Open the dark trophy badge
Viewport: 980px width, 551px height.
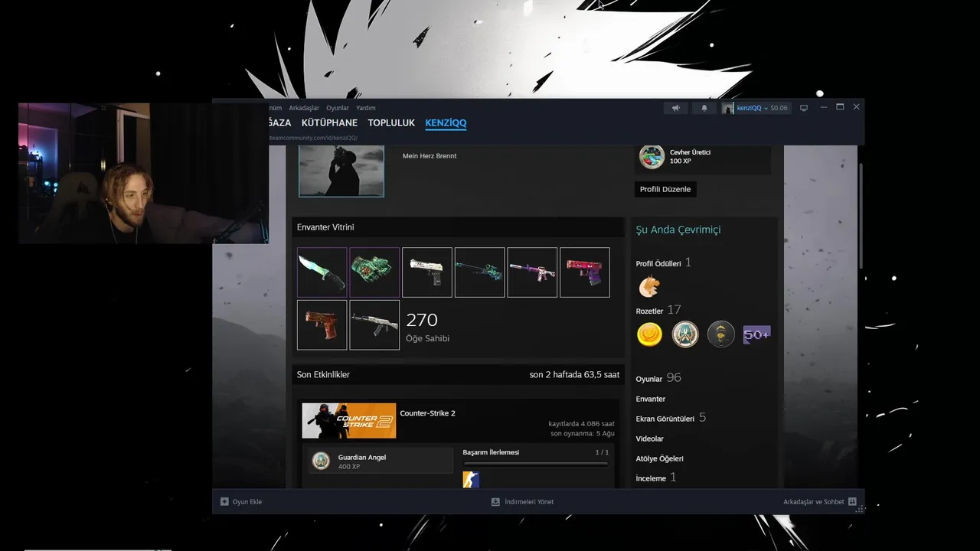tap(720, 334)
